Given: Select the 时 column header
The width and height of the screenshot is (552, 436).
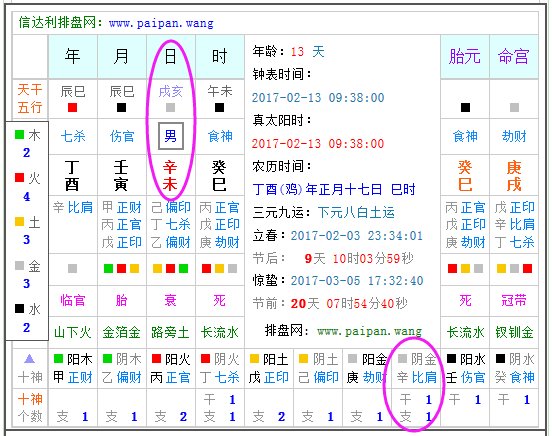Looking at the screenshot, I should (x=219, y=56).
